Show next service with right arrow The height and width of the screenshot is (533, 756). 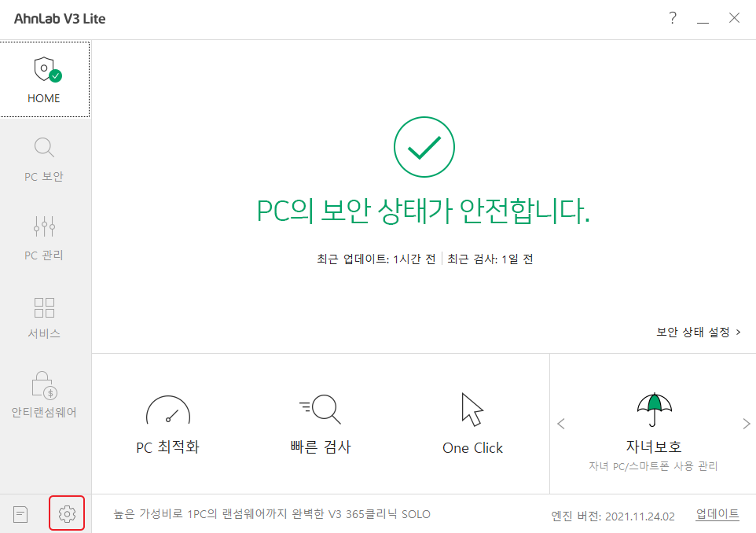tap(747, 424)
